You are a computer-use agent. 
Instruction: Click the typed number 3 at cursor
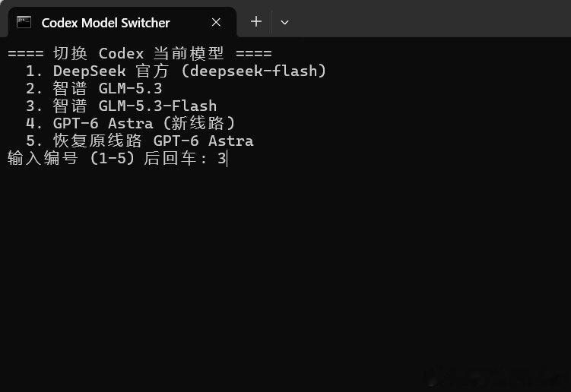[x=221, y=158]
